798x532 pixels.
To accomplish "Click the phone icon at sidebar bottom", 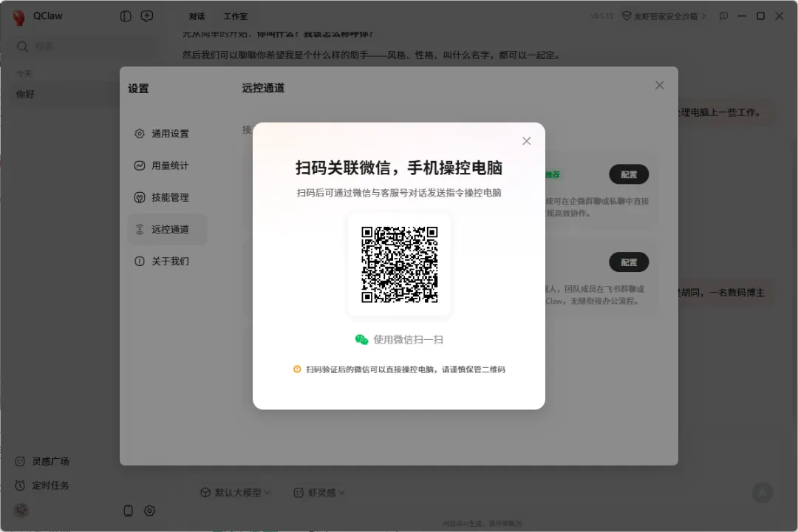I will coord(129,511).
